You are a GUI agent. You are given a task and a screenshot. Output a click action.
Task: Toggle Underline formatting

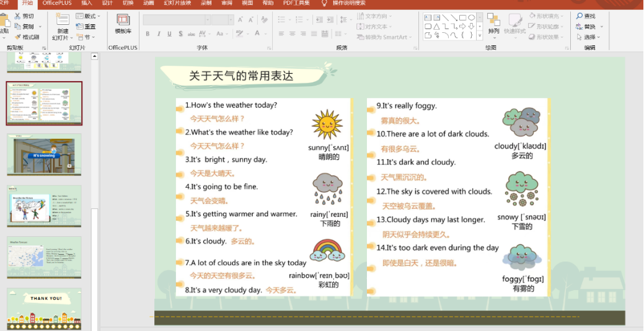(169, 34)
